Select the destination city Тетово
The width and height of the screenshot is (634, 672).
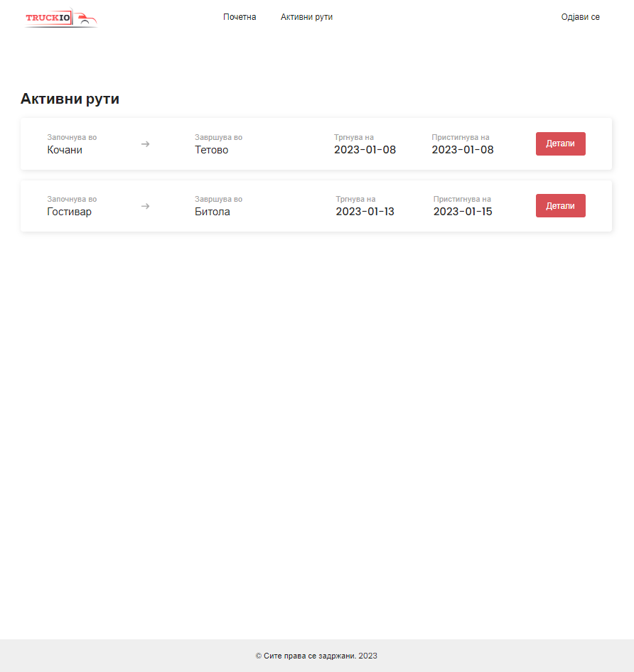pos(212,150)
